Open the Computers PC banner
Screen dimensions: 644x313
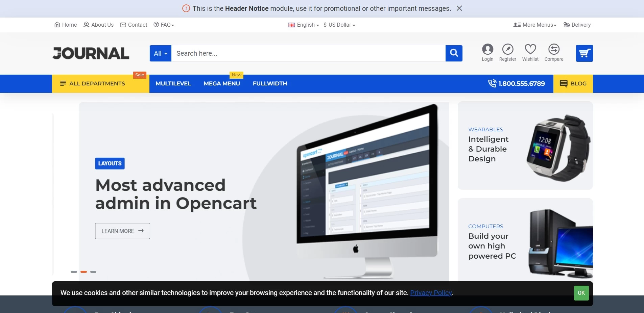[x=525, y=240]
